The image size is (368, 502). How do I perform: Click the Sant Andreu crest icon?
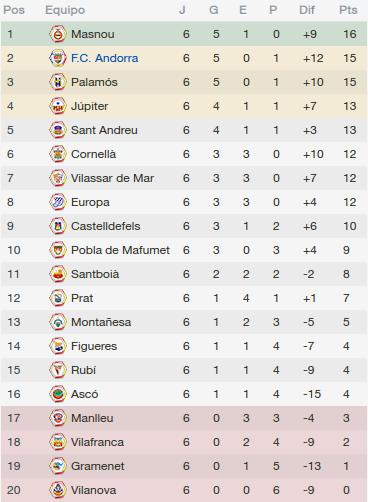[x=58, y=130]
